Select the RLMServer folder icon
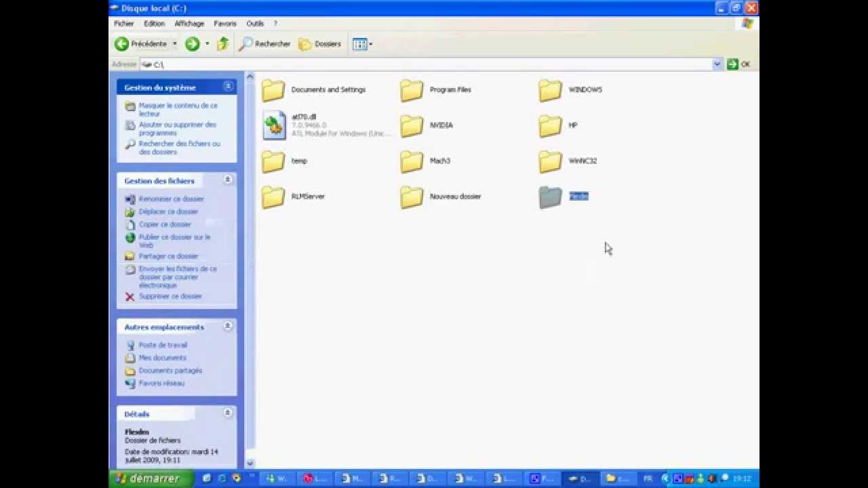This screenshot has width=868, height=488. coord(273,197)
